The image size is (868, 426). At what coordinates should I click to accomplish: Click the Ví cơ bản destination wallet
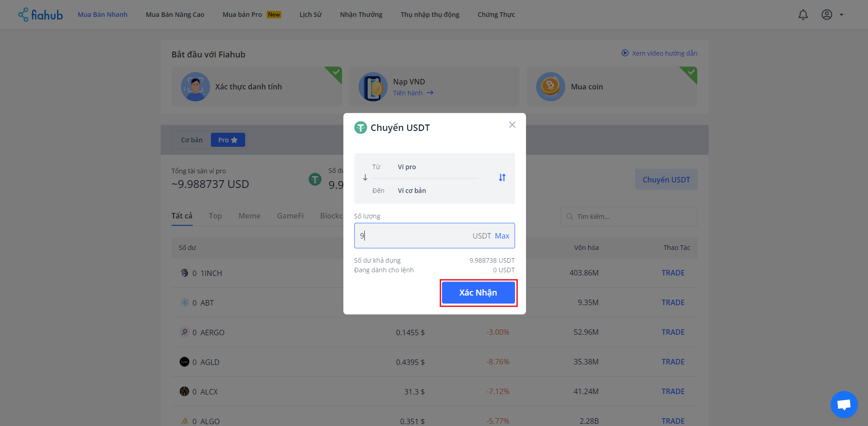click(x=412, y=191)
